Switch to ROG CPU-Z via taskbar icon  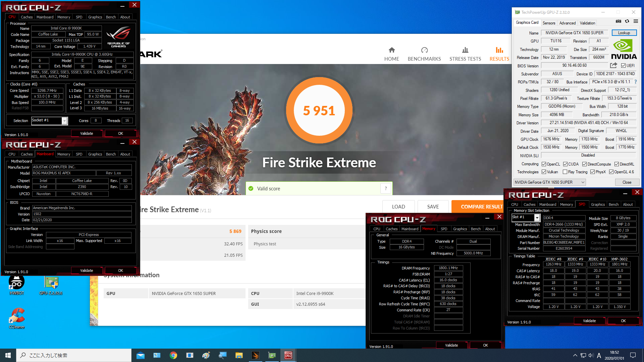(288, 355)
